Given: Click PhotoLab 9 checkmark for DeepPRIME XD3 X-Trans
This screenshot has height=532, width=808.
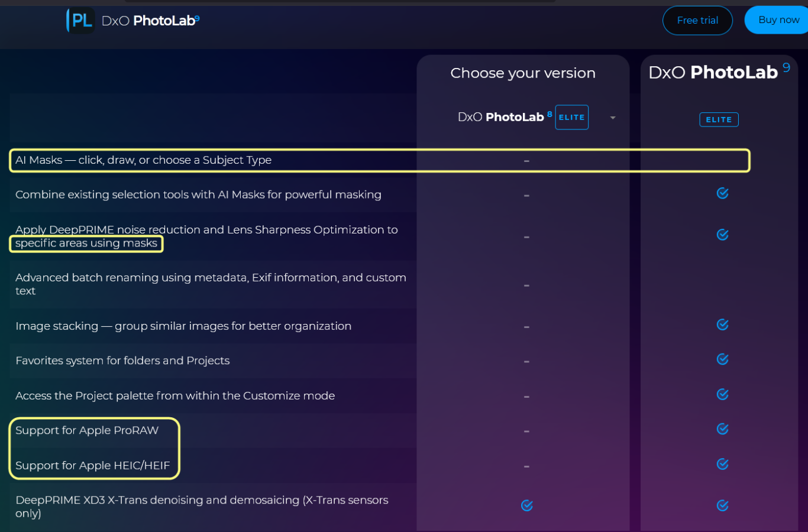Looking at the screenshot, I should click(x=722, y=505).
